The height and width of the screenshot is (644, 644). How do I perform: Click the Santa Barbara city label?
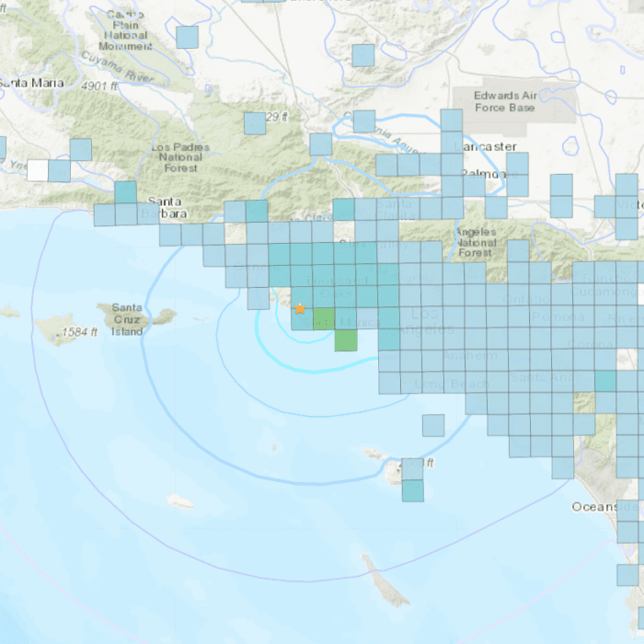pos(165,207)
